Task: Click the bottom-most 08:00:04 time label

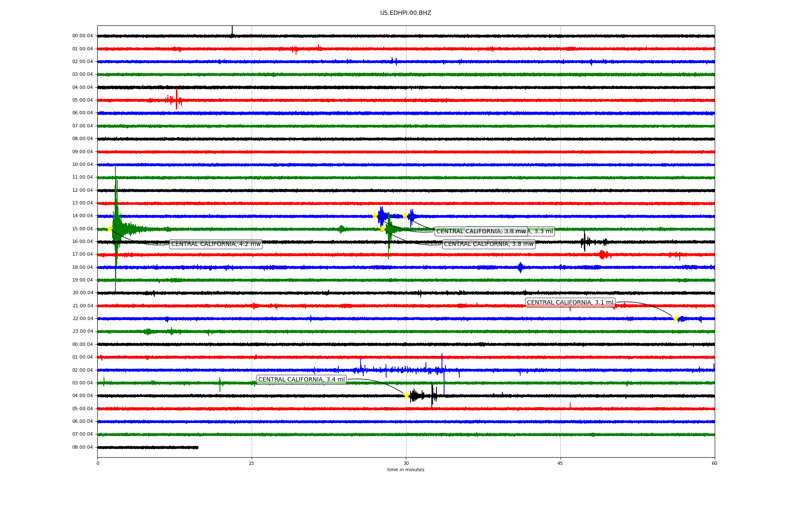Action: 82,447
